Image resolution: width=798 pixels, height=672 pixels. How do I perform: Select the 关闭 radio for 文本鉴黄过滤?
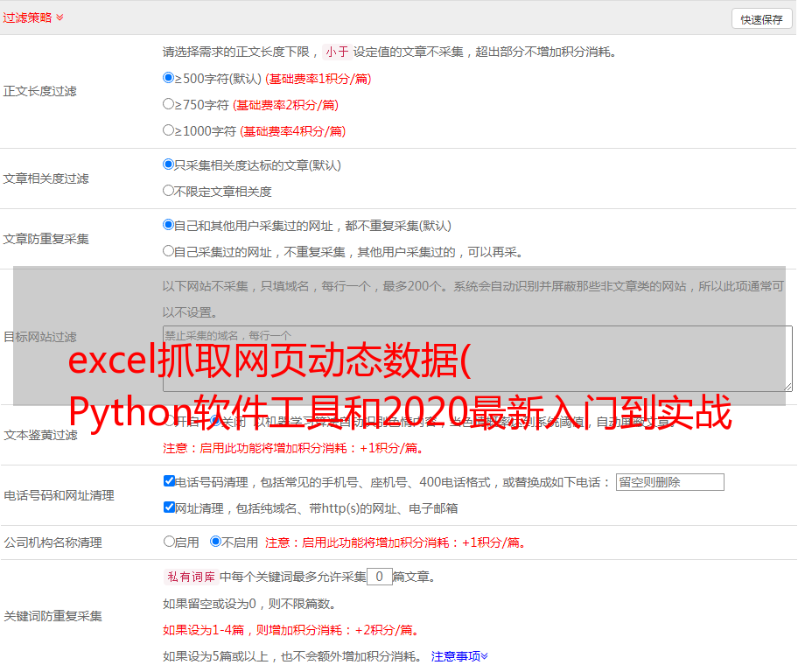[216, 421]
